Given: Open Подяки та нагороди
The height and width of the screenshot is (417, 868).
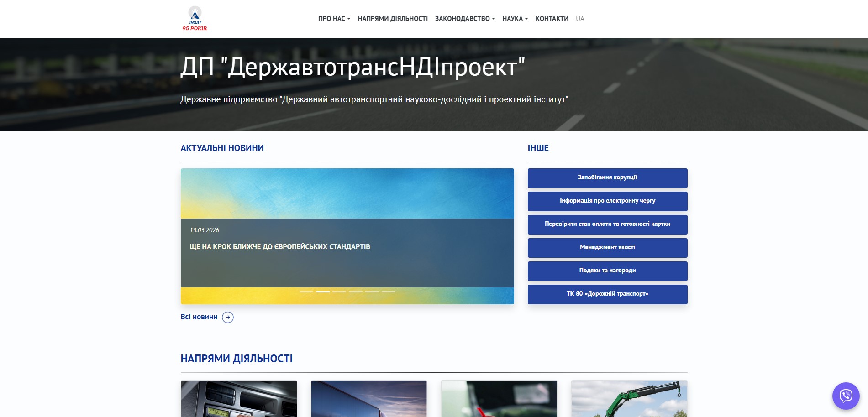Looking at the screenshot, I should coord(607,271).
